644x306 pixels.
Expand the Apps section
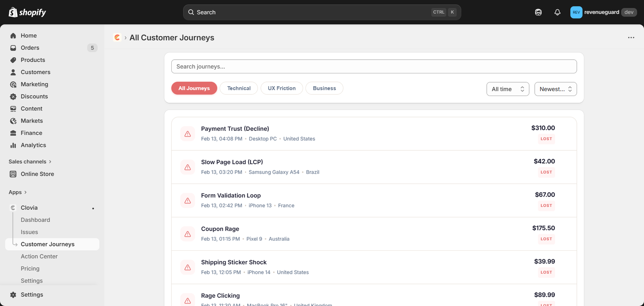click(18, 192)
